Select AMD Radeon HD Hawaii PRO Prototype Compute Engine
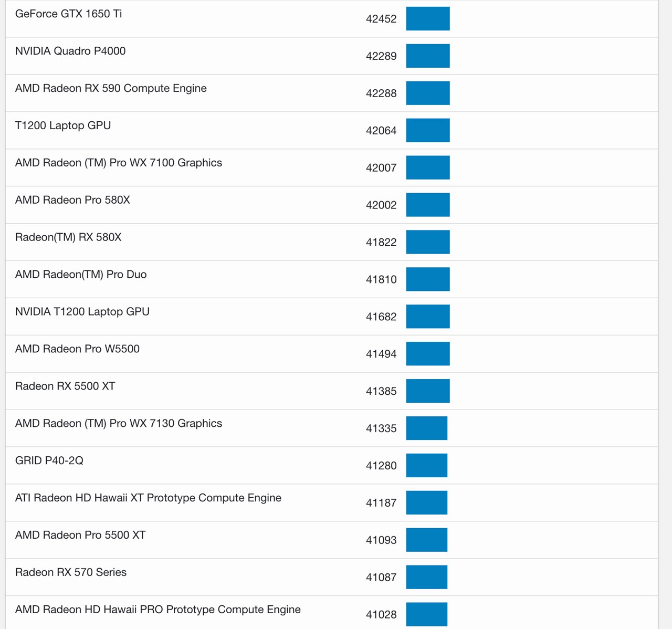Image resolution: width=672 pixels, height=629 pixels. coord(157,610)
